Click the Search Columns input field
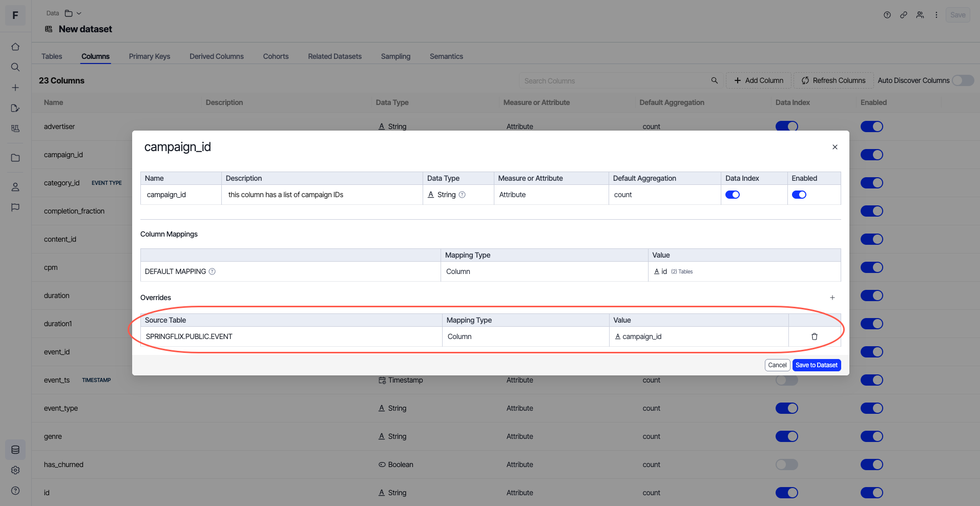Viewport: 980px width, 506px height. [x=615, y=81]
